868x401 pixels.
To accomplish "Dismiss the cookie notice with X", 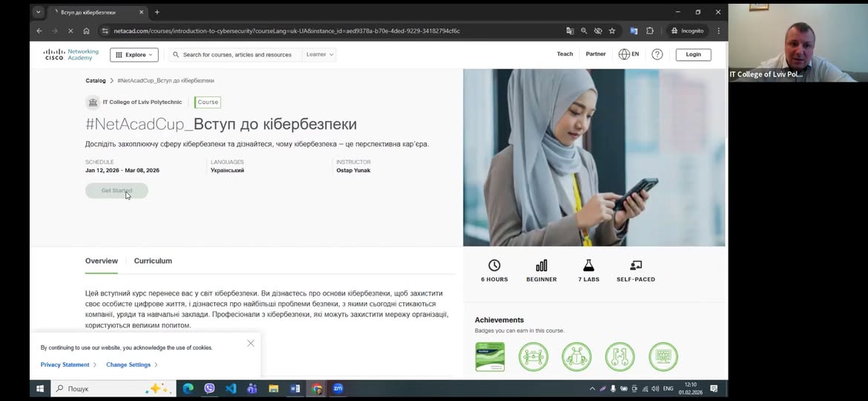I will (x=251, y=343).
